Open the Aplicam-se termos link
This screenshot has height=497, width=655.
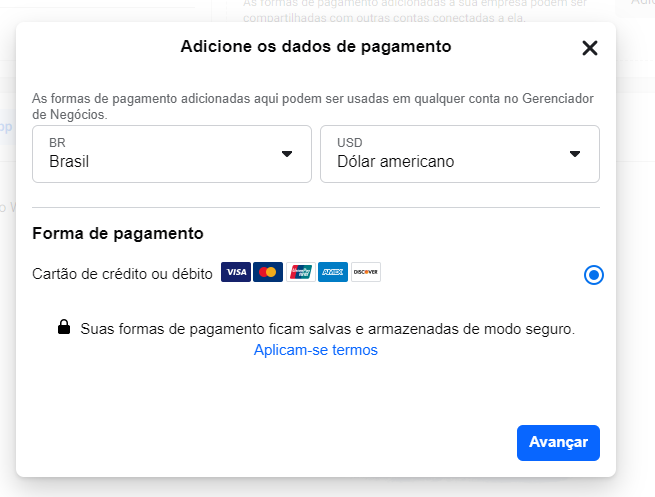[x=316, y=350]
